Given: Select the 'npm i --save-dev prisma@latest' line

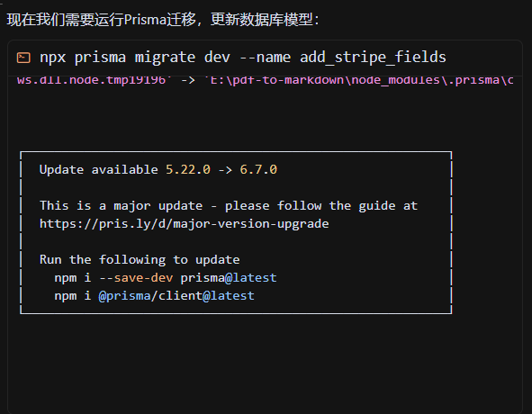Looking at the screenshot, I should point(166,278).
